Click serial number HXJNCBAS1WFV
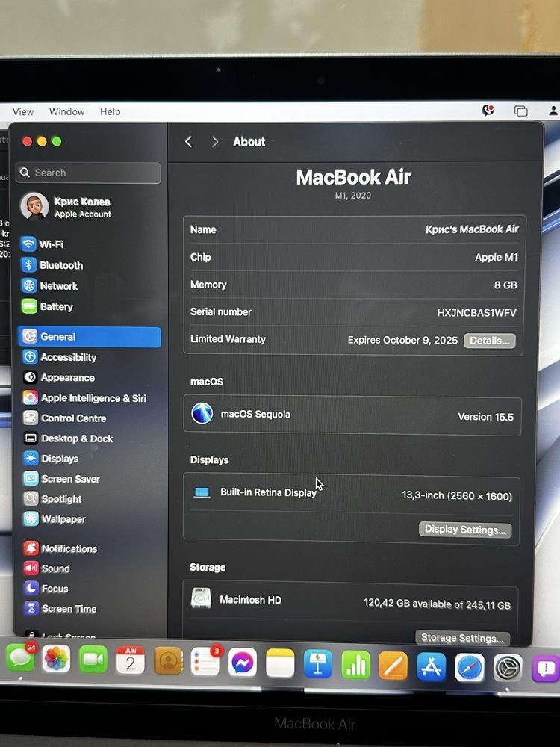The width and height of the screenshot is (560, 747). pyautogui.click(x=476, y=313)
